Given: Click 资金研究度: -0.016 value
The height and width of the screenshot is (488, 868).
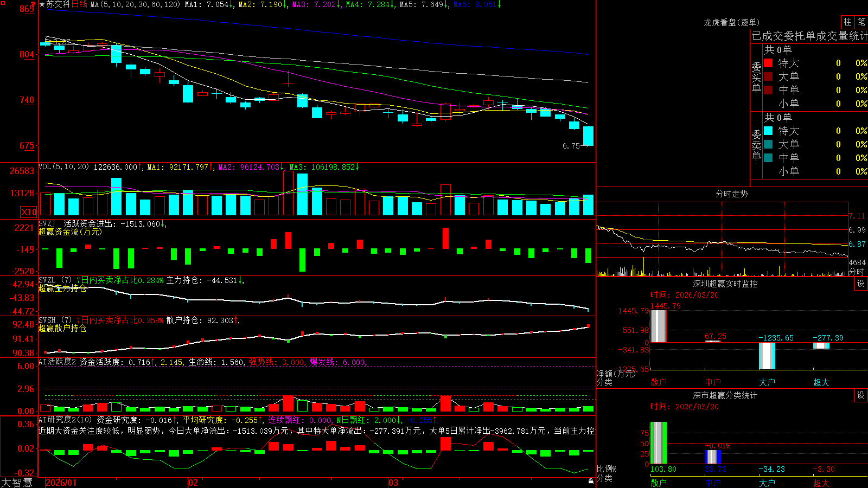Looking at the screenshot, I should pos(137,420).
